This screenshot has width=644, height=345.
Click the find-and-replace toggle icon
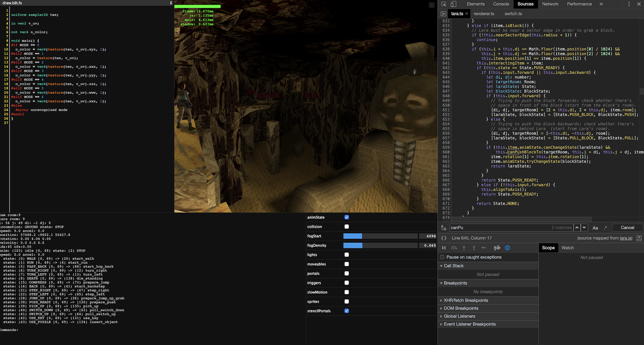click(444, 228)
